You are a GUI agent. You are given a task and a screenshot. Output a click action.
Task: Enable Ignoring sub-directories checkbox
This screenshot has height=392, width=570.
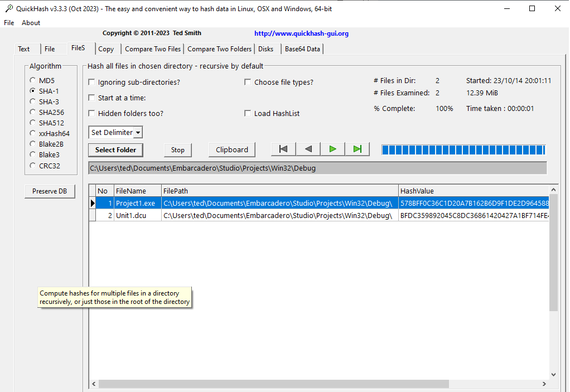point(92,83)
